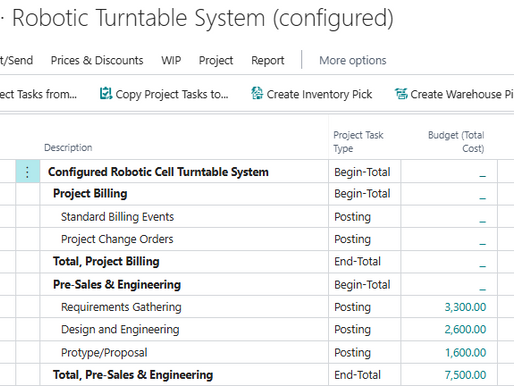Click Begin-Total type for Project Billing row
This screenshot has height=386, width=514.
362,194
